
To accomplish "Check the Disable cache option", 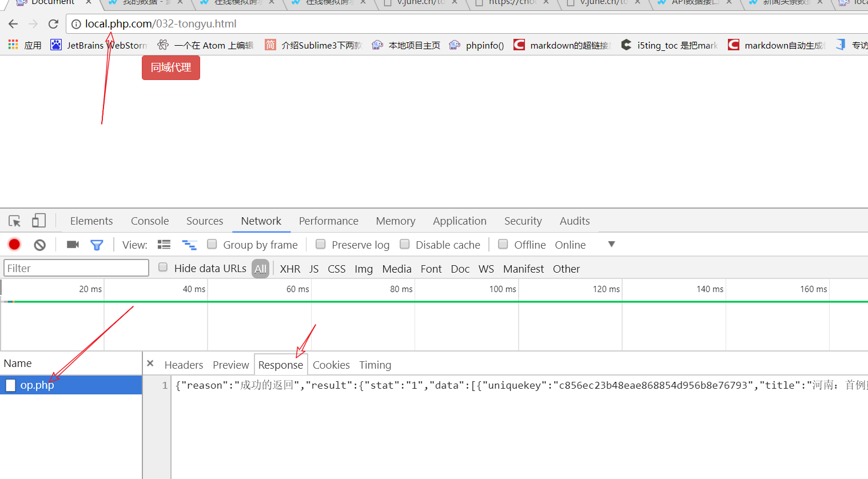I will click(405, 244).
